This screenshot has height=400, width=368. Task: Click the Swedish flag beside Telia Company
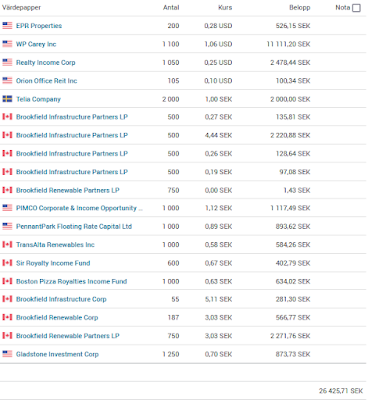(x=7, y=99)
